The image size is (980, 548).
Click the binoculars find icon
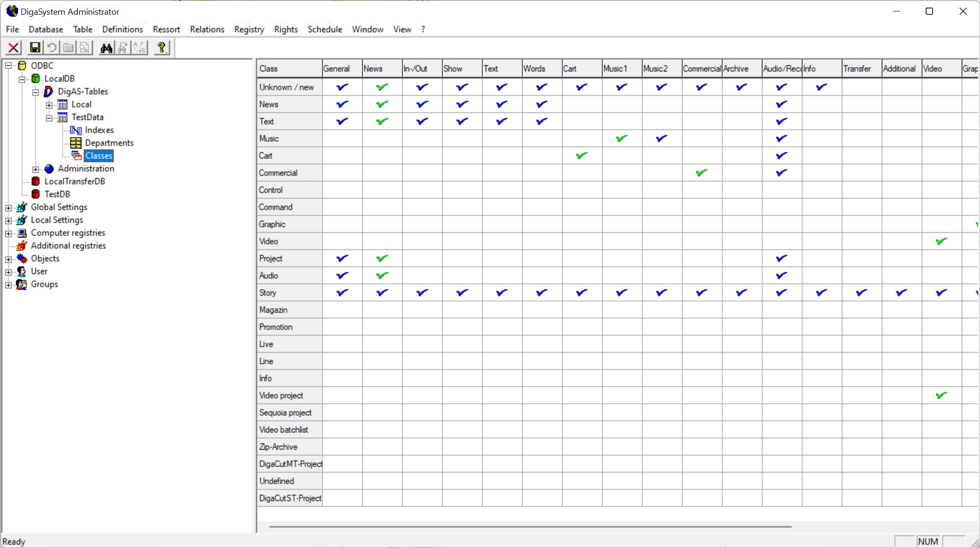[x=106, y=48]
